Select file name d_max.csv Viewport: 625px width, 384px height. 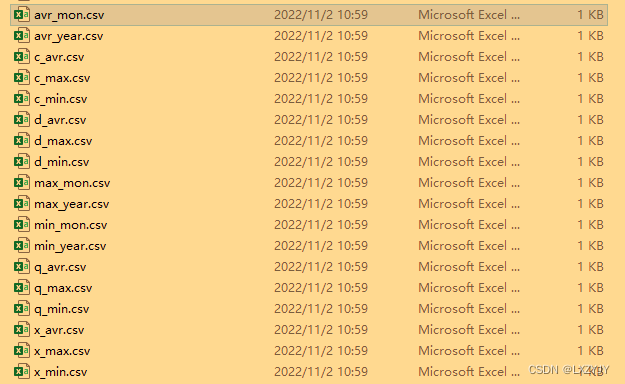click(x=63, y=141)
